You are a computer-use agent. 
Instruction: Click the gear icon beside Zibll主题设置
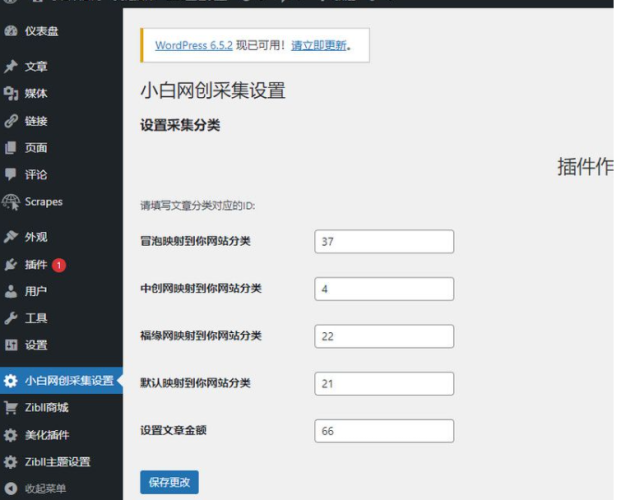pos(11,462)
